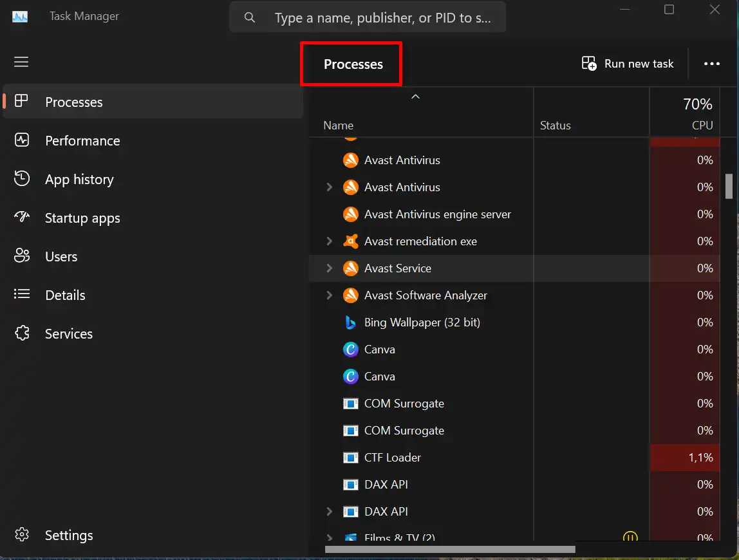739x560 pixels.
Task: Click the Processes page heading
Action: pos(353,64)
